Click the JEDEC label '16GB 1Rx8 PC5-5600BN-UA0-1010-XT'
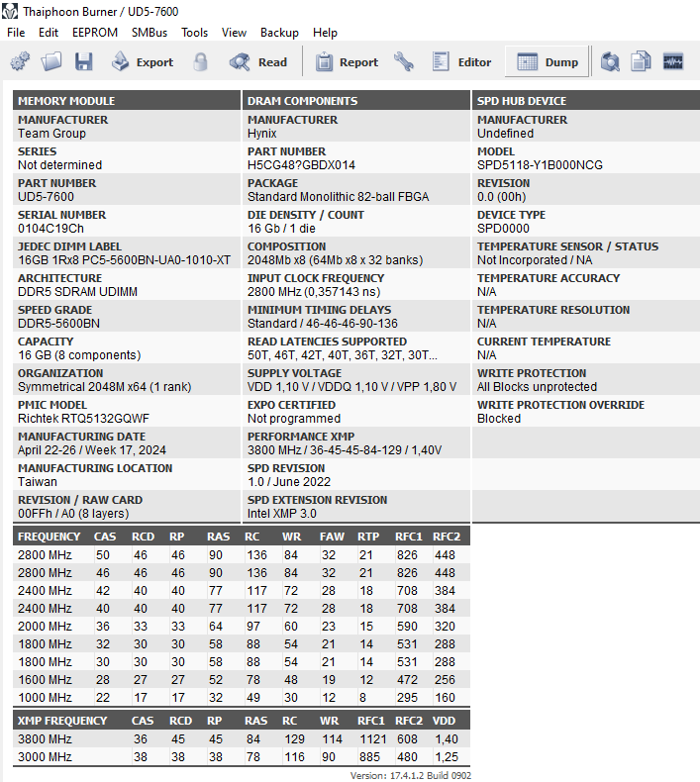The height and width of the screenshot is (782, 700). click(x=124, y=260)
